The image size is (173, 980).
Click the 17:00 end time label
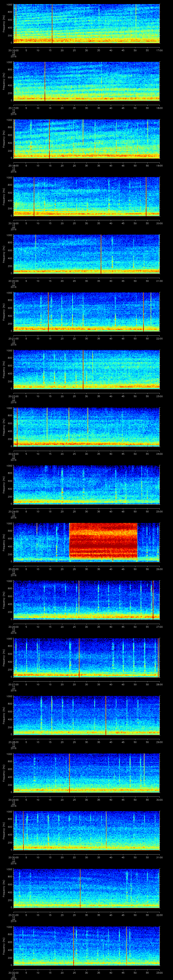click(x=159, y=50)
